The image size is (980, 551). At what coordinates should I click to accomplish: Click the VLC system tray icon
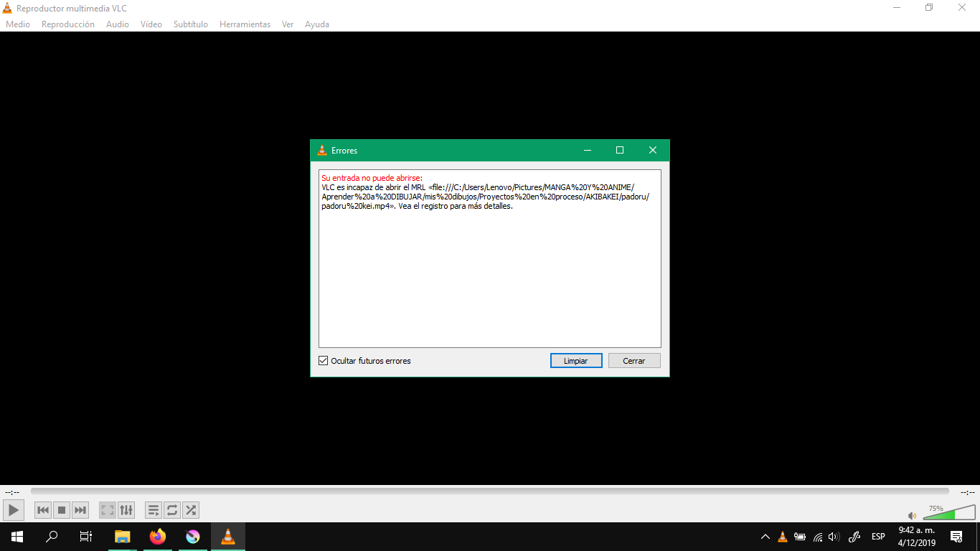point(783,537)
